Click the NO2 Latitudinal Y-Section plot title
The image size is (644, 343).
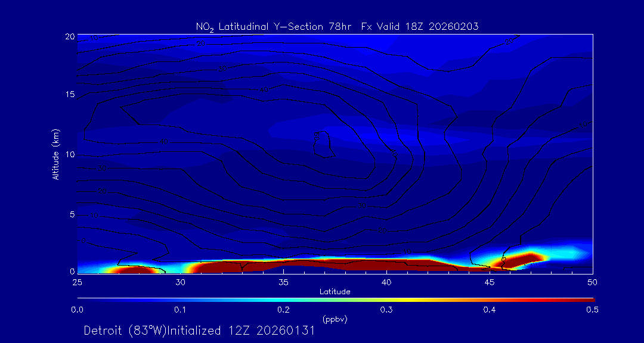coord(337,26)
